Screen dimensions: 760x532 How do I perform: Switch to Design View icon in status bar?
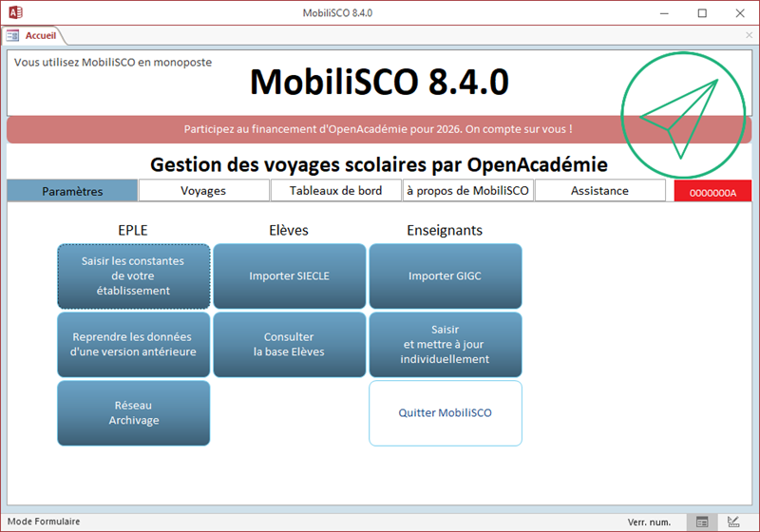[733, 522]
